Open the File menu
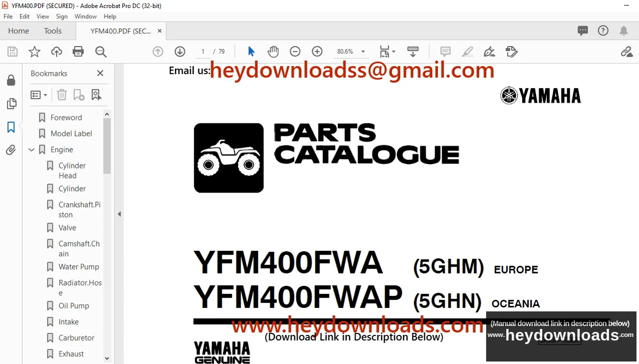This screenshot has height=364, width=639. 8,16
